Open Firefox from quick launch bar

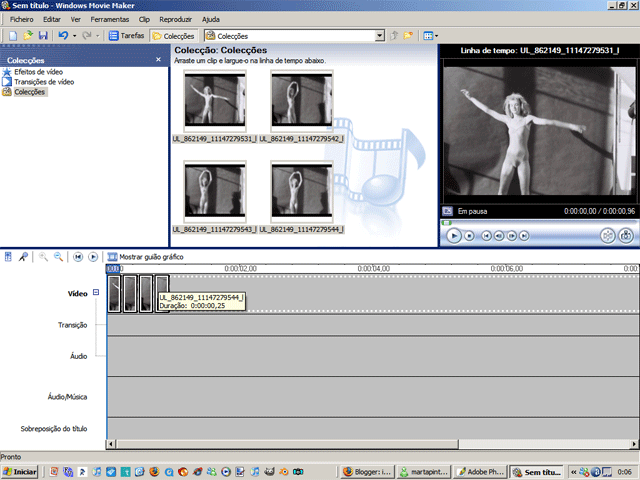click(x=154, y=472)
